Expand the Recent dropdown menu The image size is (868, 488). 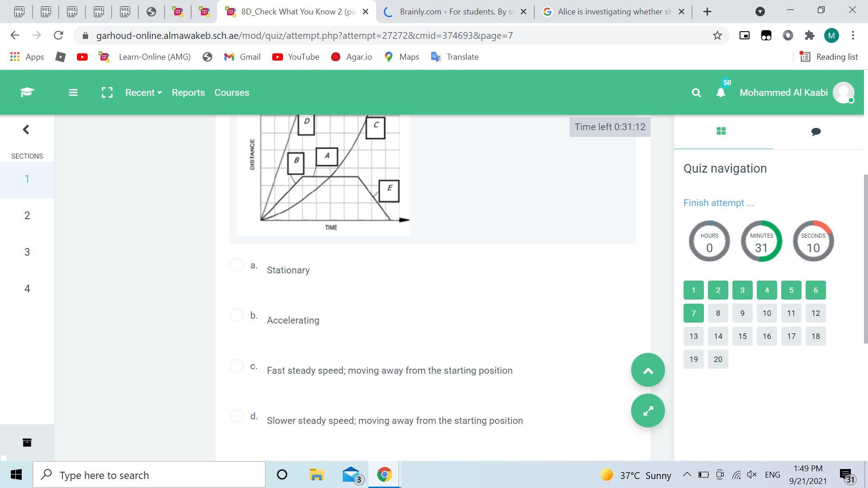coord(143,93)
